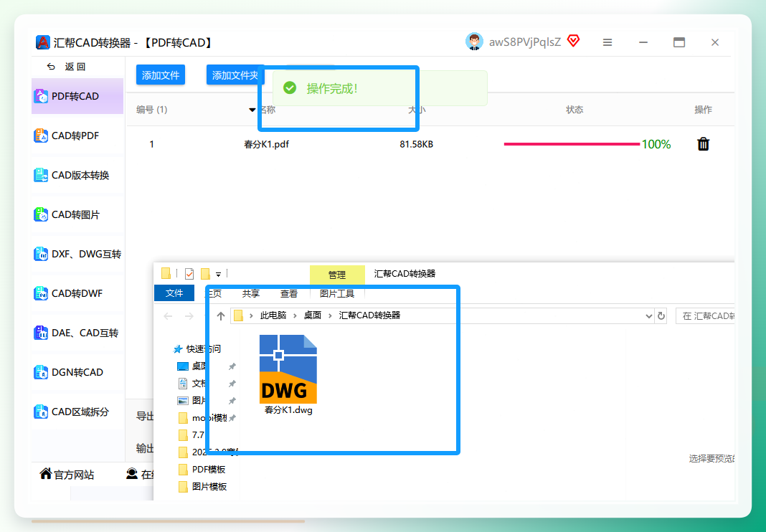Viewport: 766px width, 532px height.
Task: Click the DAE、CAD互转 sidebar icon
Action: [41, 333]
